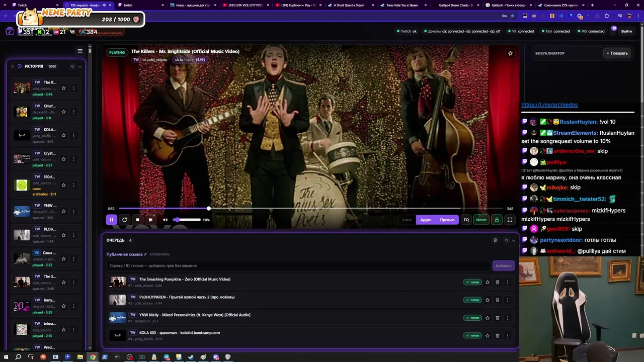Viewport: 644px width, 362px height.
Task: Pause the currently playing track
Action: (111, 220)
